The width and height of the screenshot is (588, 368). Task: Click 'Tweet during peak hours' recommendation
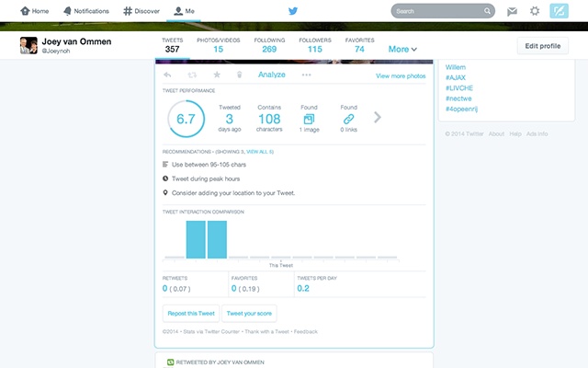click(206, 178)
